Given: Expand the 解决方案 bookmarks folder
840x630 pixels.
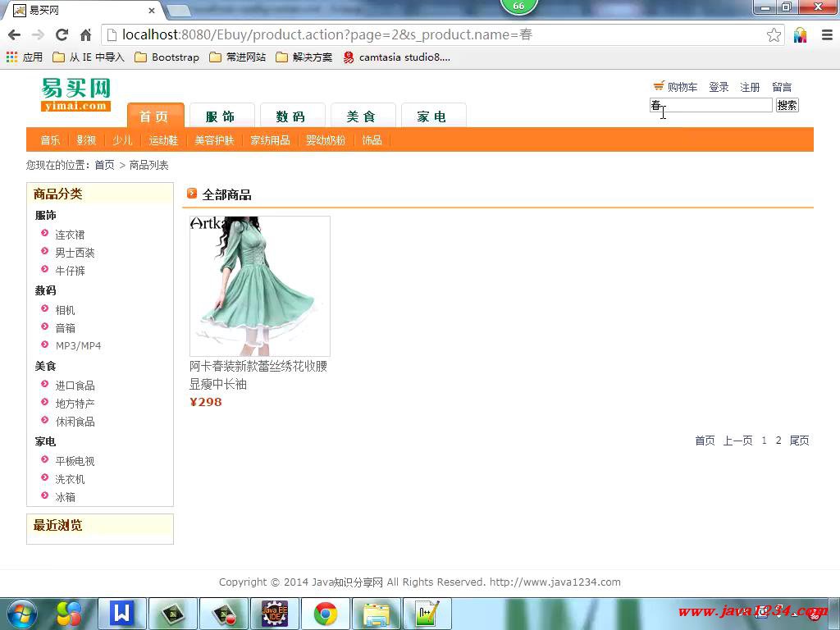Looking at the screenshot, I should [304, 57].
